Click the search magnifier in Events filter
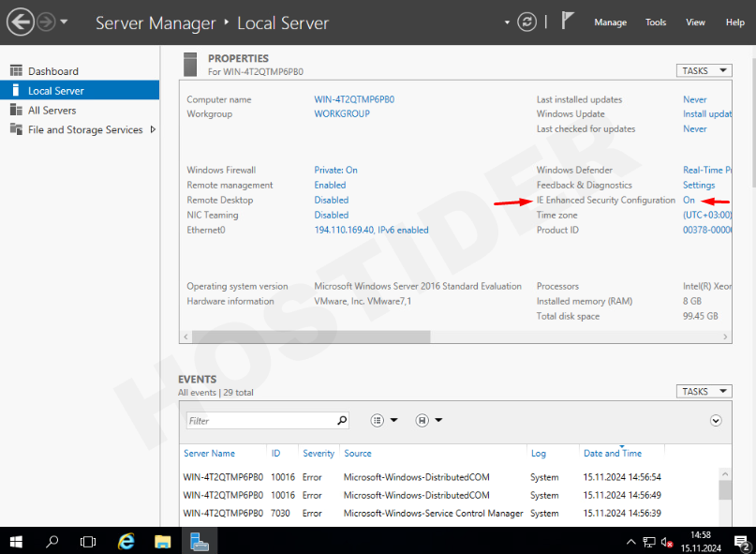The width and height of the screenshot is (756, 554). [x=342, y=421]
